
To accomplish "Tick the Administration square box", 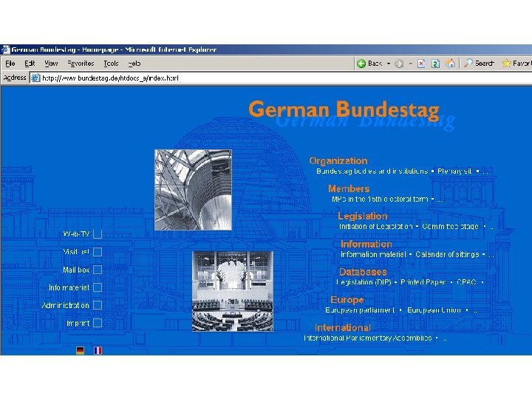I will point(98,305).
